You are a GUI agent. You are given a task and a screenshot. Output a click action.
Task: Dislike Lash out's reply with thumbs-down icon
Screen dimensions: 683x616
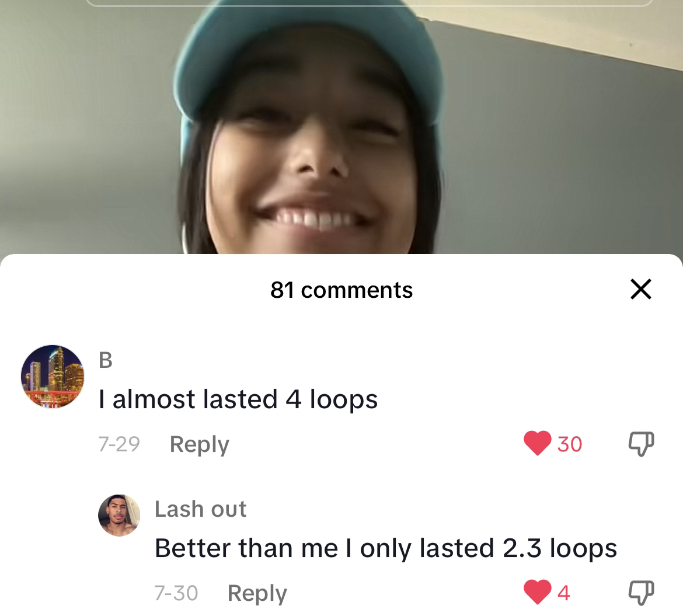(641, 593)
